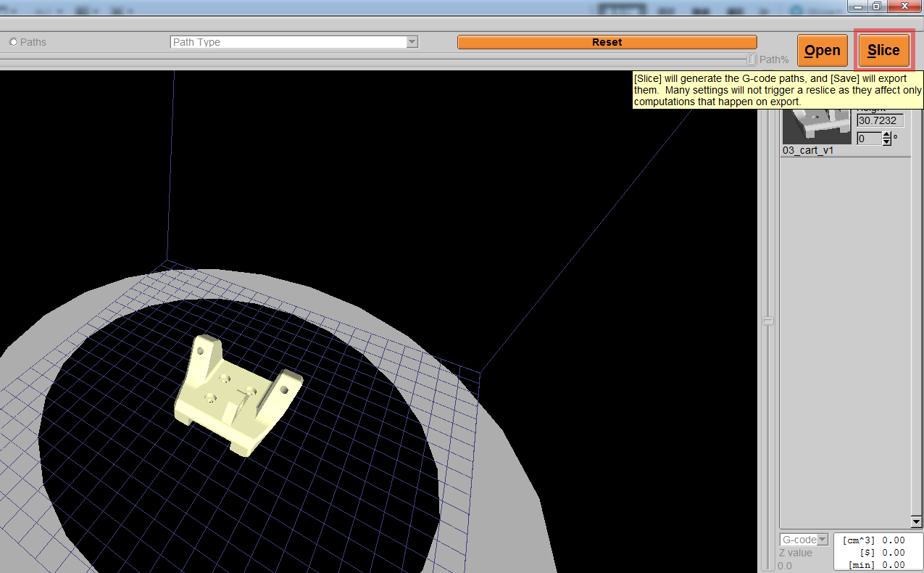
Task: Click the vertical layer slider handle
Action: tap(768, 321)
